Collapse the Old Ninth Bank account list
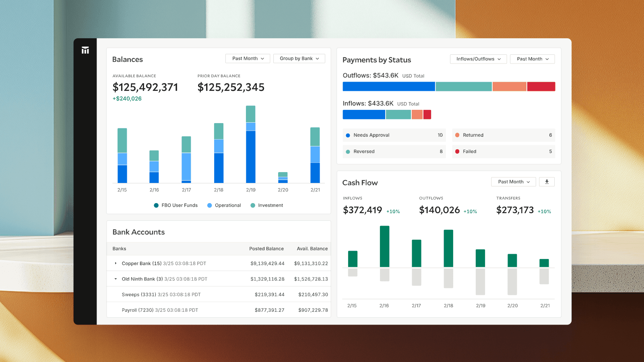 point(115,279)
